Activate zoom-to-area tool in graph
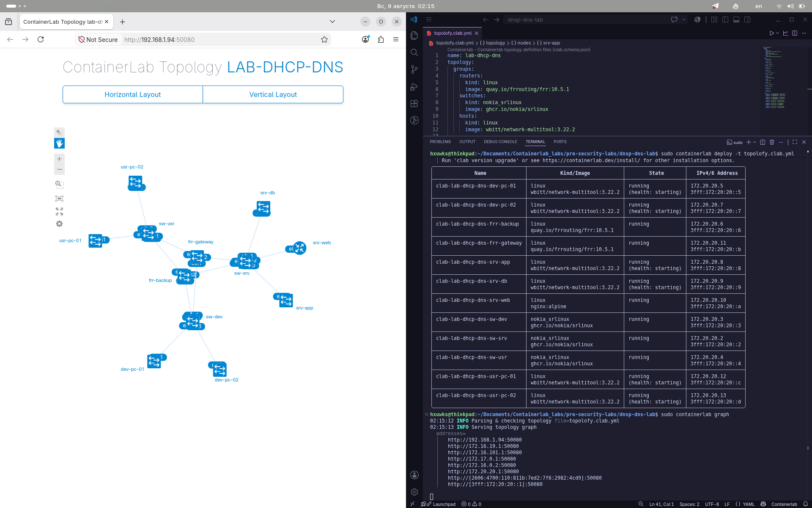 pyautogui.click(x=59, y=185)
